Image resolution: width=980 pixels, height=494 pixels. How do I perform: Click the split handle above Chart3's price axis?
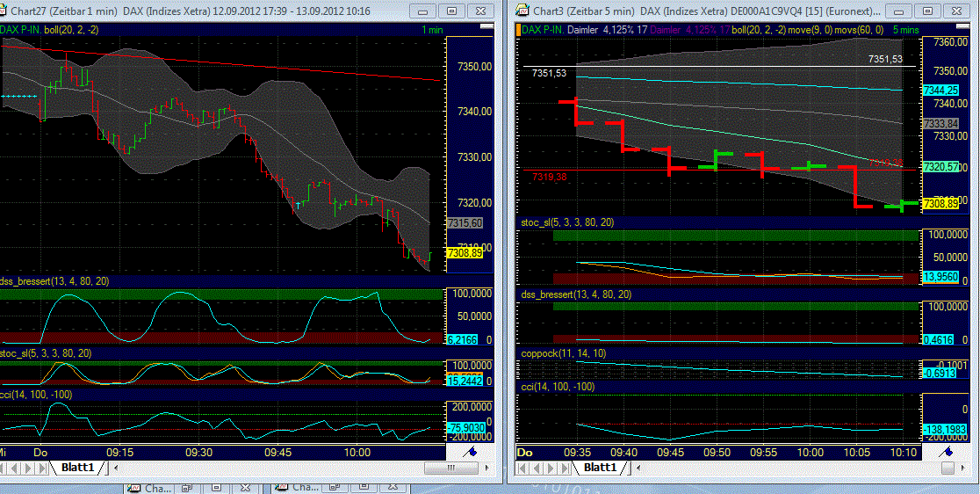[x=962, y=27]
